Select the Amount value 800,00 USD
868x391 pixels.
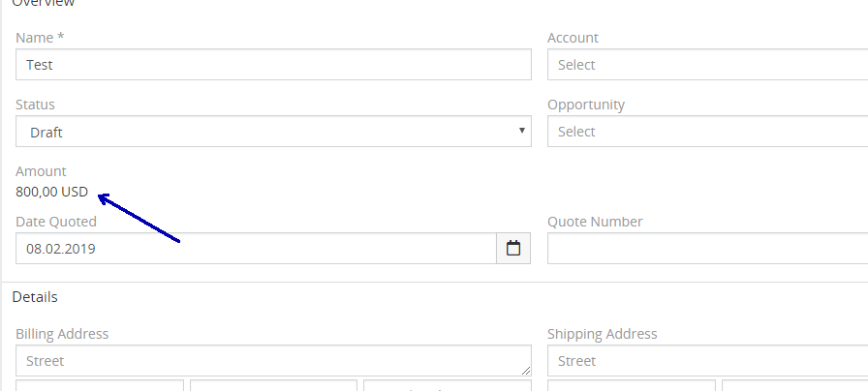[51, 192]
